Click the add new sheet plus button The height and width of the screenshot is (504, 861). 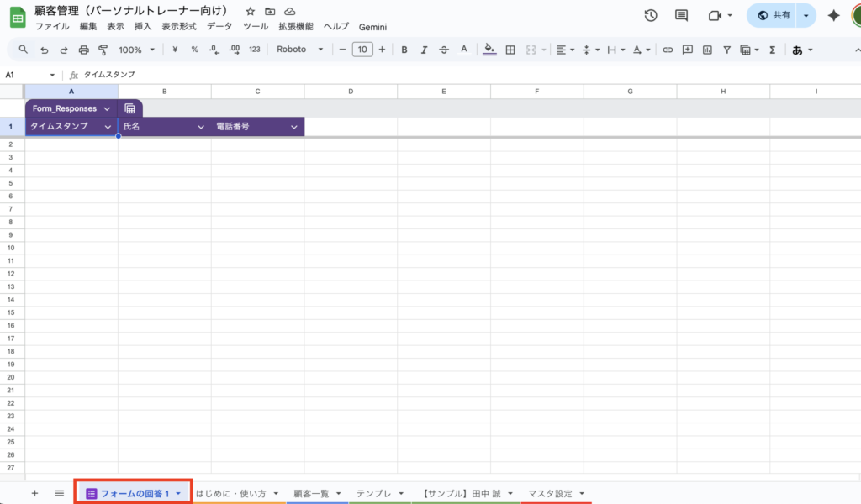pos(34,493)
